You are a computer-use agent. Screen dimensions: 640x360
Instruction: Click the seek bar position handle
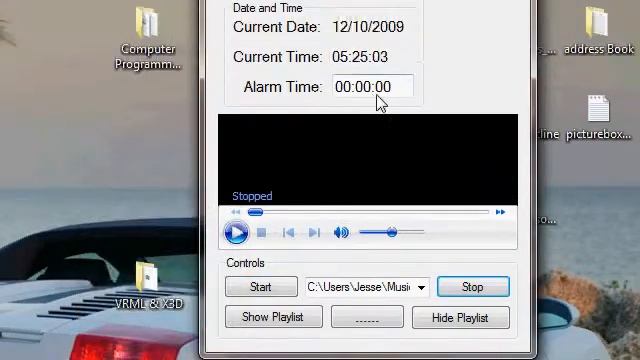pos(256,212)
